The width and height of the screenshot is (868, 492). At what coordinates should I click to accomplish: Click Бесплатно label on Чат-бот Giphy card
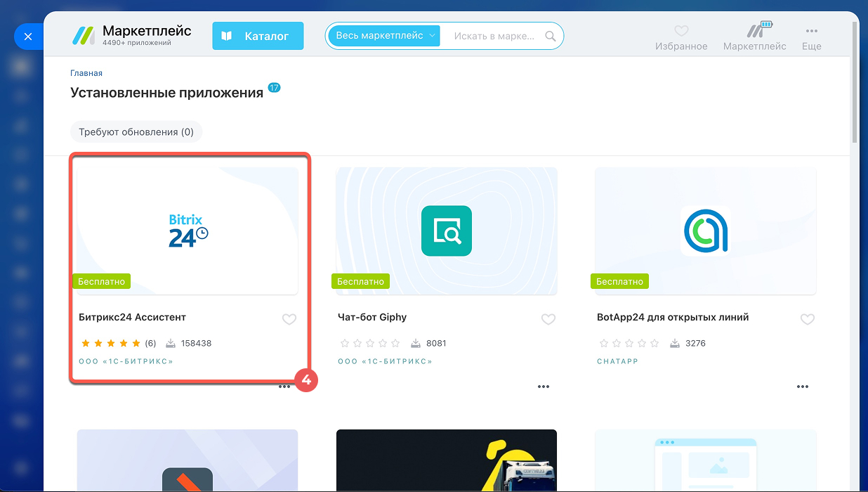pyautogui.click(x=360, y=281)
